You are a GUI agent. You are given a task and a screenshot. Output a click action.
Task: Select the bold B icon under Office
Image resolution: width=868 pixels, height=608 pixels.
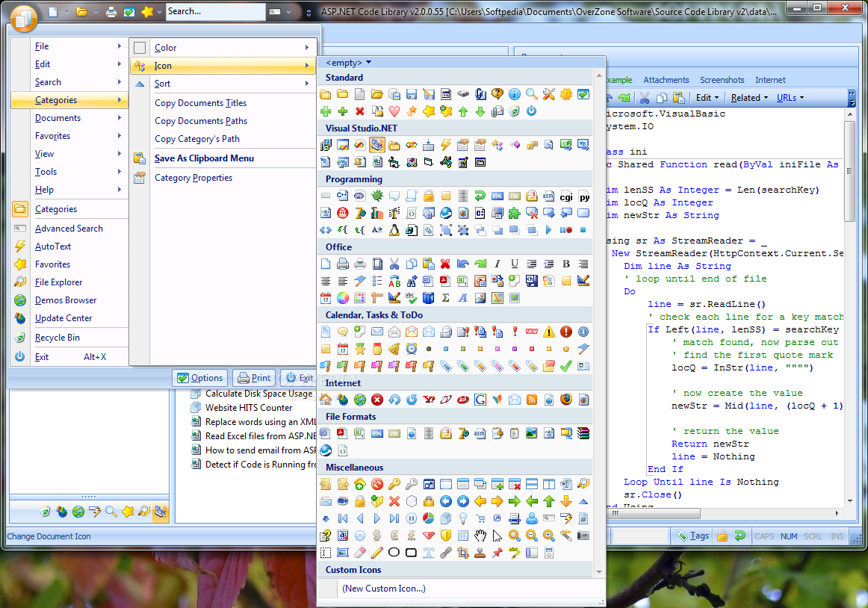[x=565, y=264]
